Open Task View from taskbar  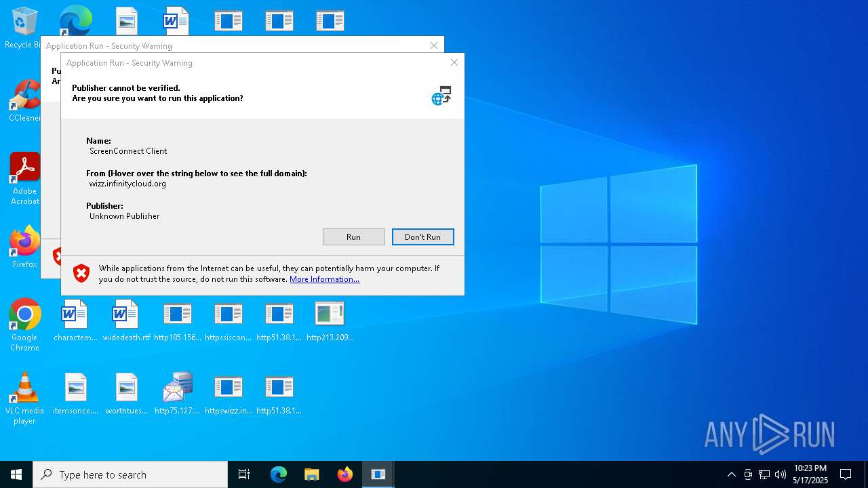244,474
